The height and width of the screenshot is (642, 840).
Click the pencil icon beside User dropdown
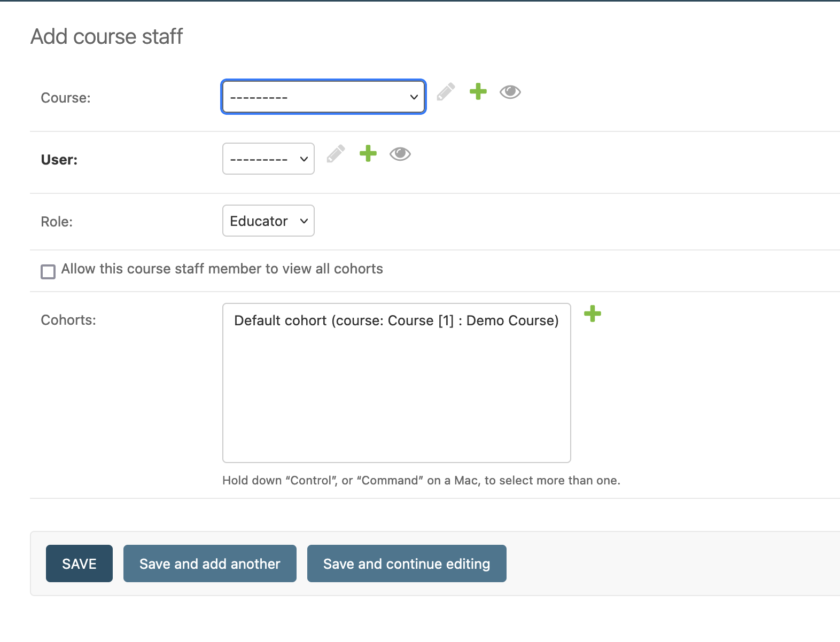pos(336,154)
